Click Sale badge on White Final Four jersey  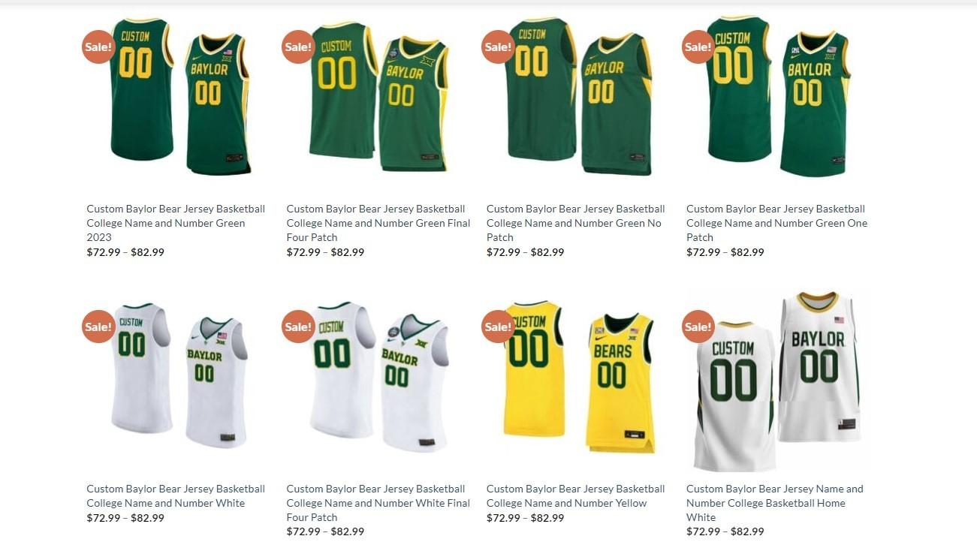tap(298, 327)
